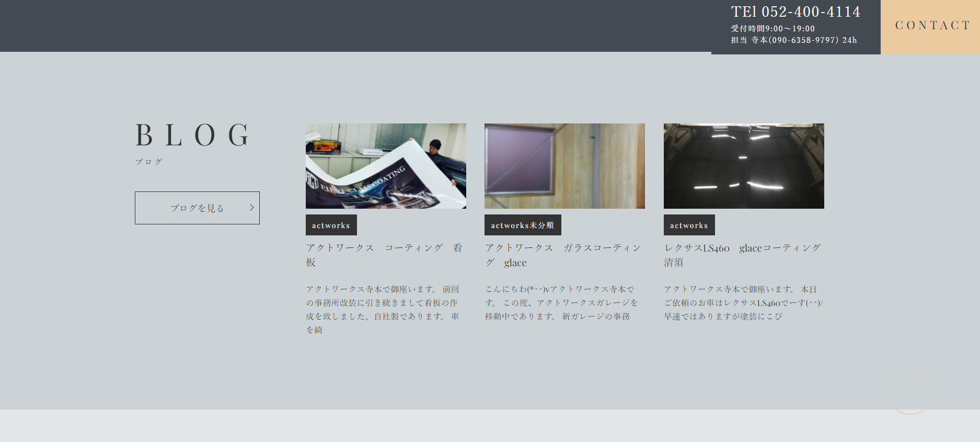Screen dimensions: 980x442
Task: Click the scroll-to-top circle icon
Action: click(x=910, y=394)
